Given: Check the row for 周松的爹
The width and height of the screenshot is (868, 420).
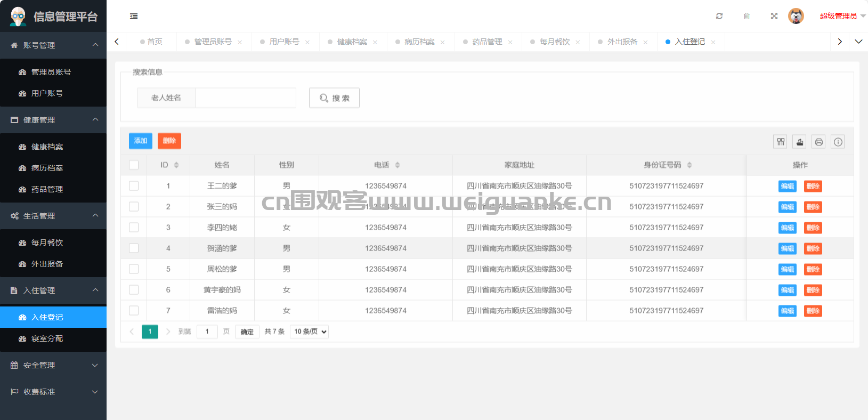Looking at the screenshot, I should [x=134, y=269].
